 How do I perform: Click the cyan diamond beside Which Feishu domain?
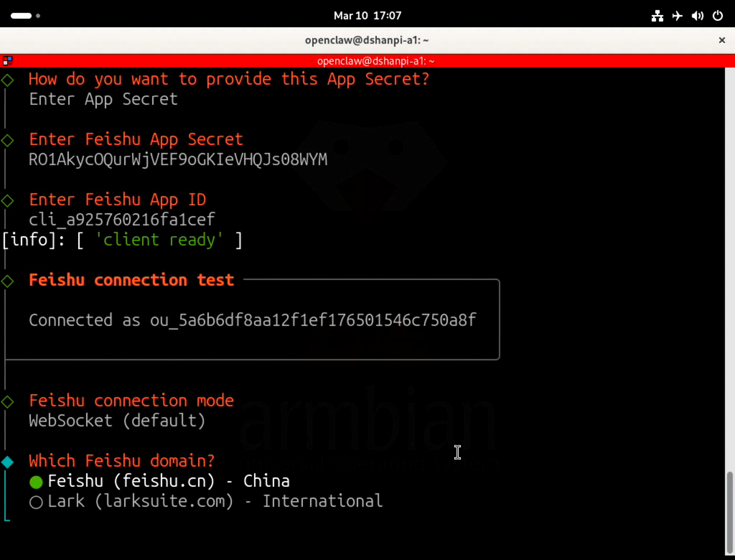[x=7, y=462]
